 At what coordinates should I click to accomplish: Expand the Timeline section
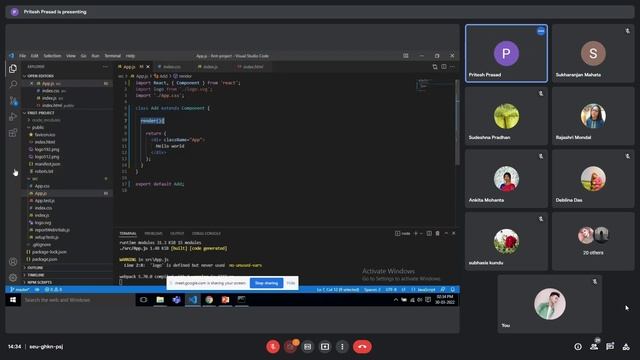[x=36, y=275]
